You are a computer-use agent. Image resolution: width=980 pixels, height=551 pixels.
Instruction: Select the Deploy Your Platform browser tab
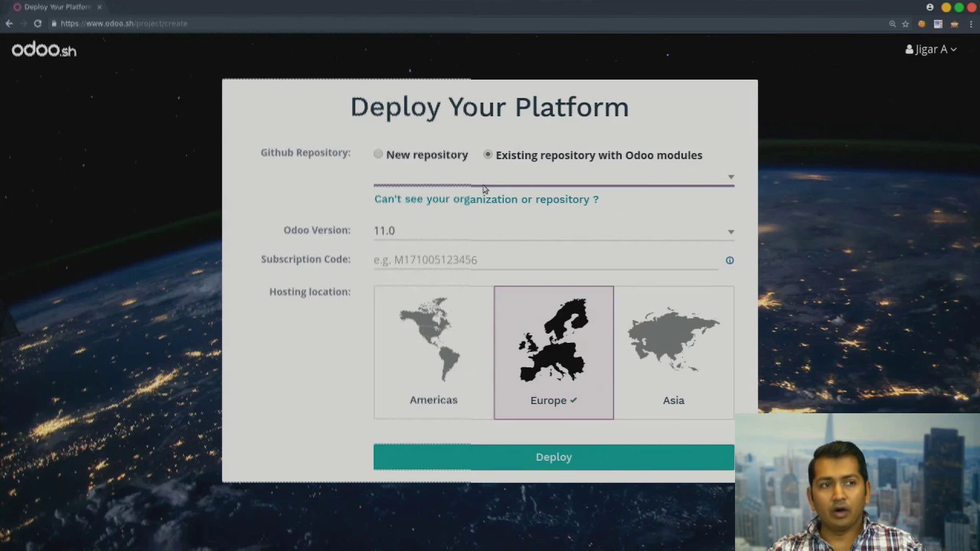pyautogui.click(x=57, y=7)
